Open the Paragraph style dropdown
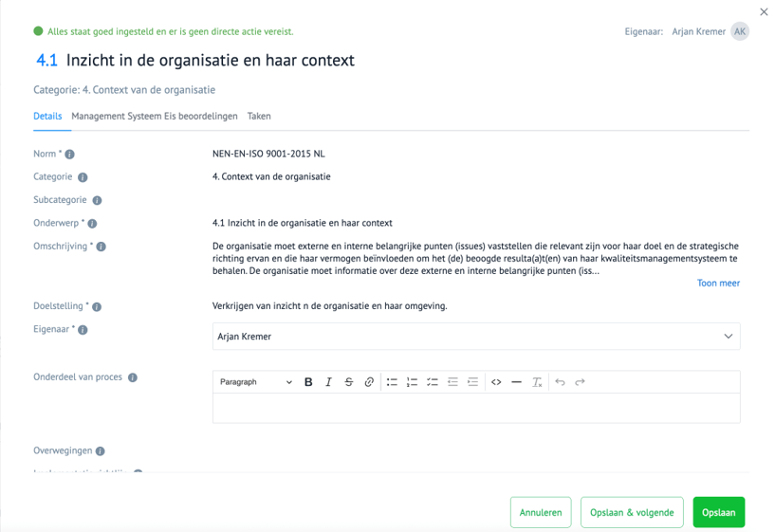This screenshot has height=532, width=775. click(x=255, y=382)
